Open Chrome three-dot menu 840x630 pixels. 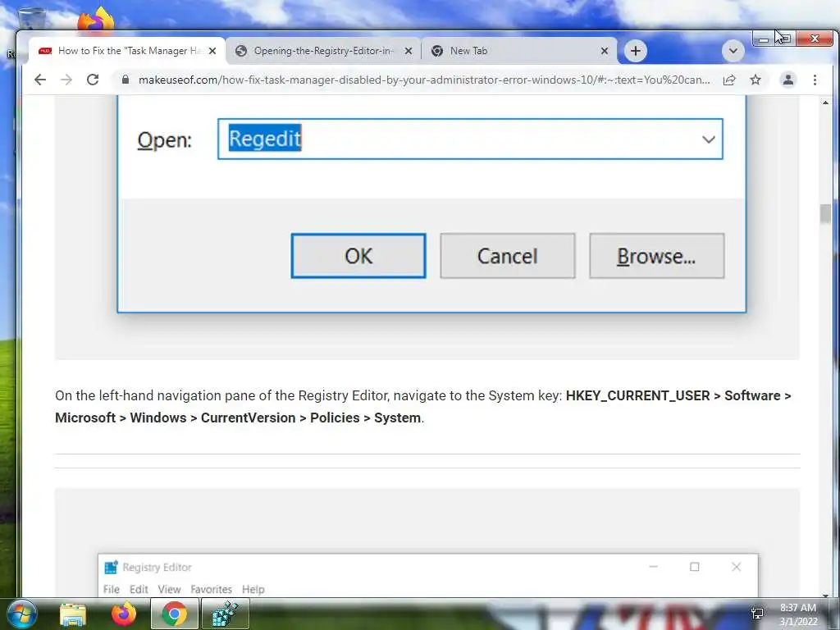(815, 80)
